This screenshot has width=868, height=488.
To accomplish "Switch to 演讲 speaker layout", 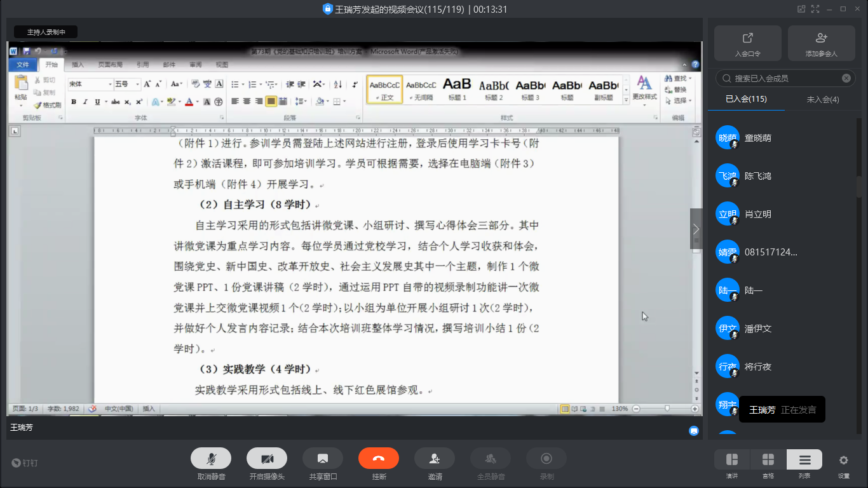I will click(732, 460).
